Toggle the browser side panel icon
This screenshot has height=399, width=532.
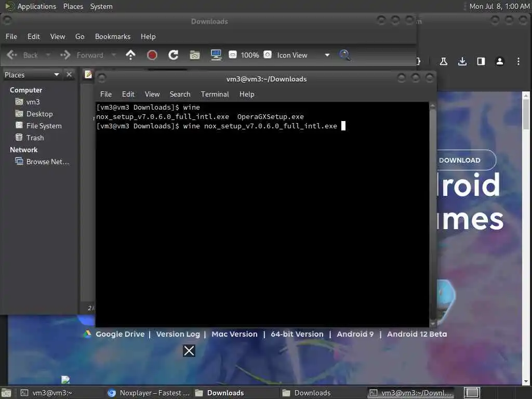[481, 61]
